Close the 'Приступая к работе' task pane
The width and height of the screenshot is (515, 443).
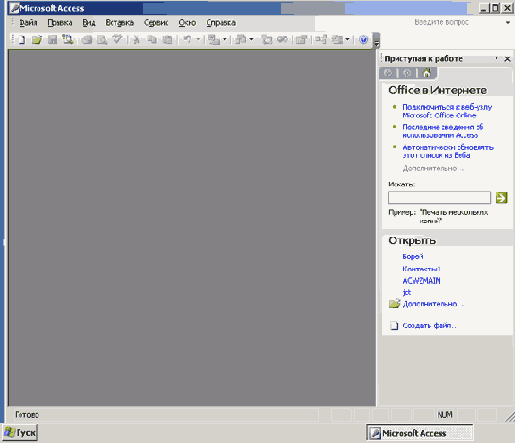point(507,59)
